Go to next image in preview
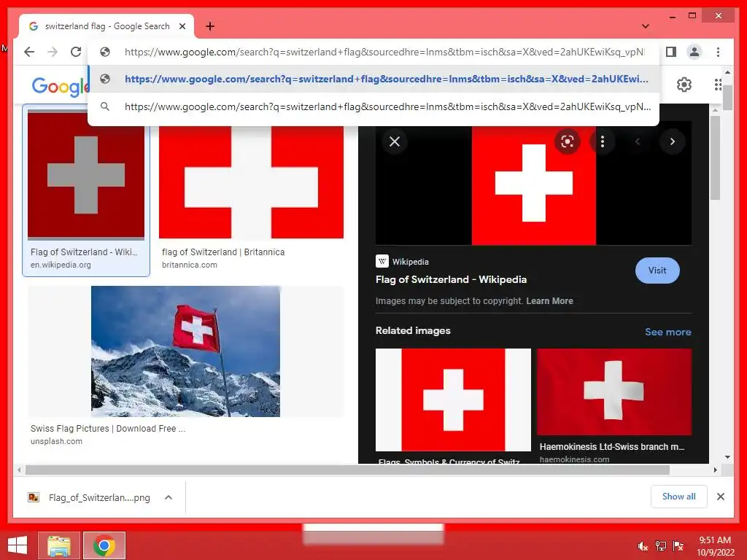Viewport: 747px width, 560px height. [672, 141]
